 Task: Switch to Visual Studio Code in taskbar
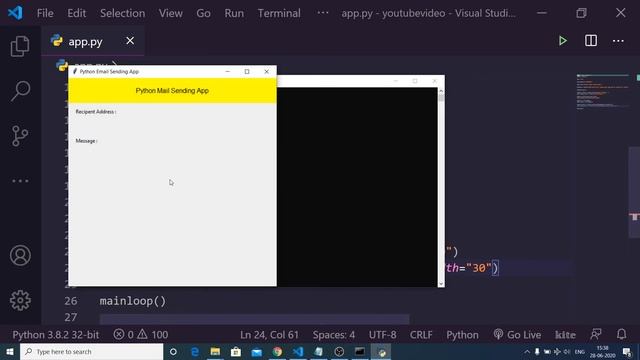coord(298,351)
